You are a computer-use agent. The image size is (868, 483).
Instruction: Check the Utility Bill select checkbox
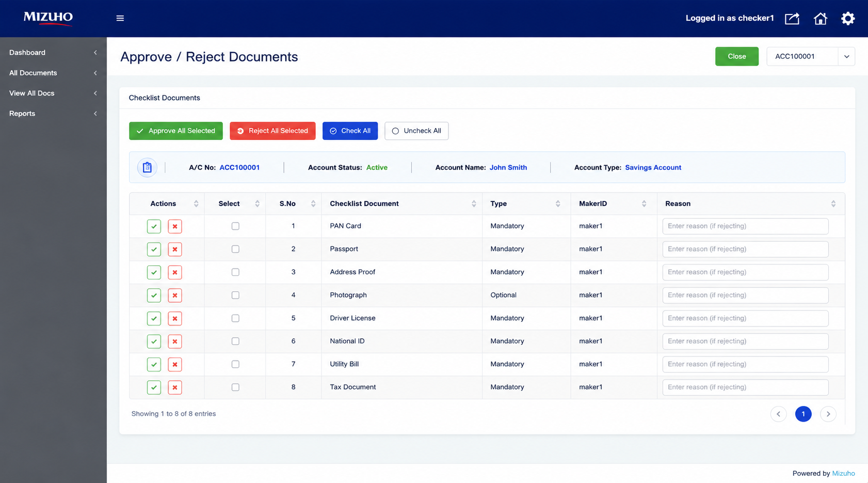pos(235,364)
